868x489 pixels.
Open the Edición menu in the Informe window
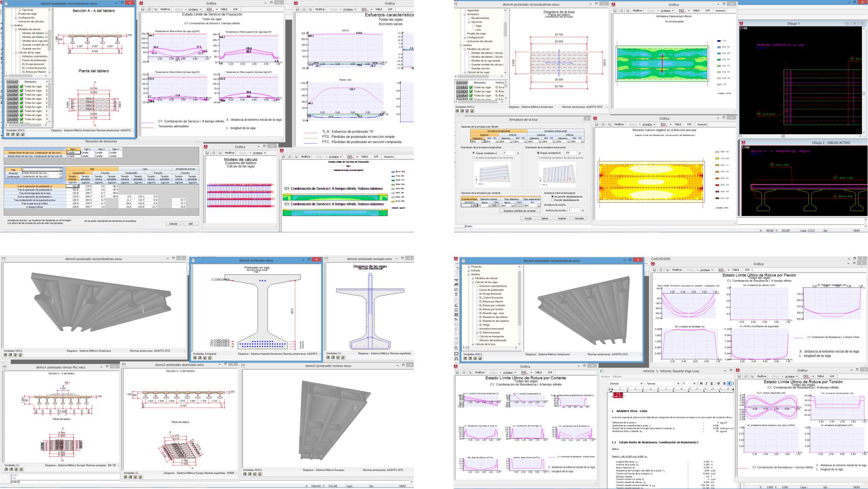[617, 377]
